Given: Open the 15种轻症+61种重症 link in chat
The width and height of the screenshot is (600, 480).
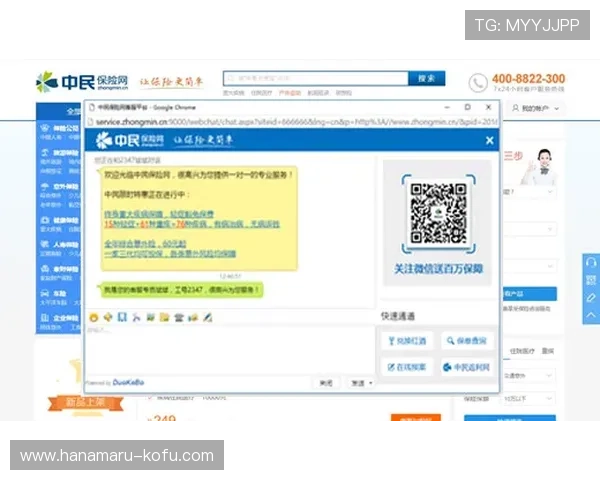Looking at the screenshot, I should coord(192,224).
